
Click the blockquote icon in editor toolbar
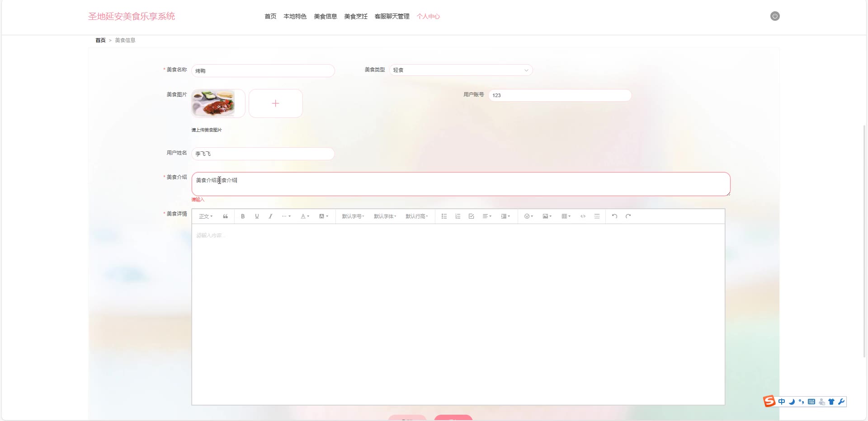tap(225, 216)
